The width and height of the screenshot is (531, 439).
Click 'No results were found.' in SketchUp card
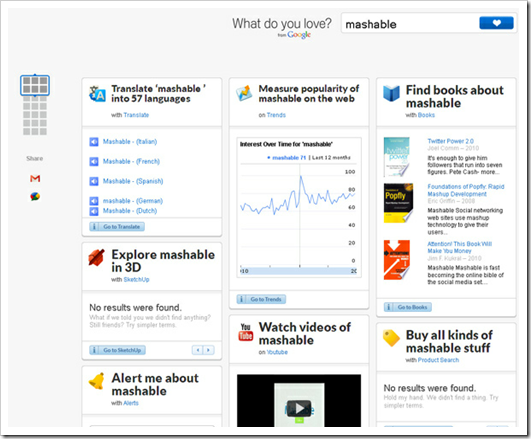click(135, 308)
